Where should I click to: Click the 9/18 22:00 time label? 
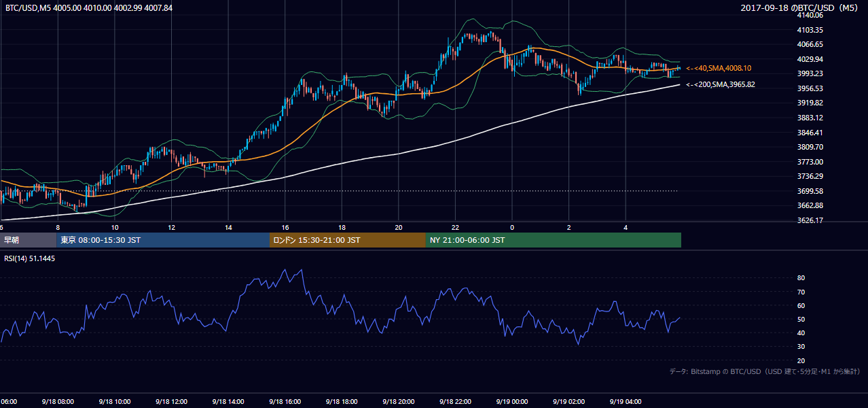454,402
